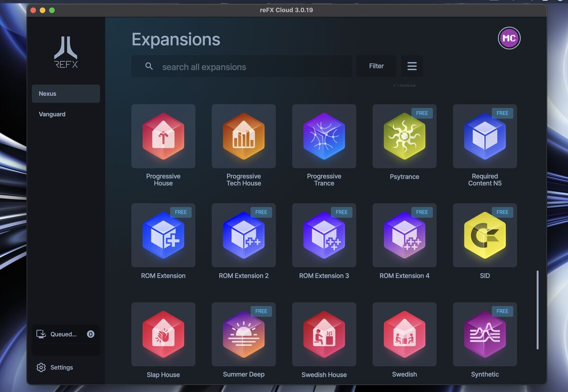Open the Slap House expansion
This screenshot has height=392, width=568.
pos(163,334)
